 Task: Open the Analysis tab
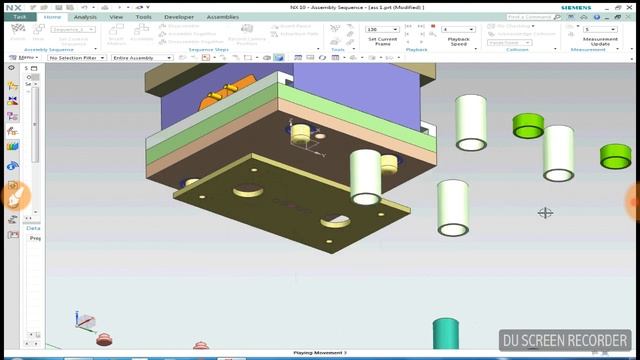pos(85,17)
